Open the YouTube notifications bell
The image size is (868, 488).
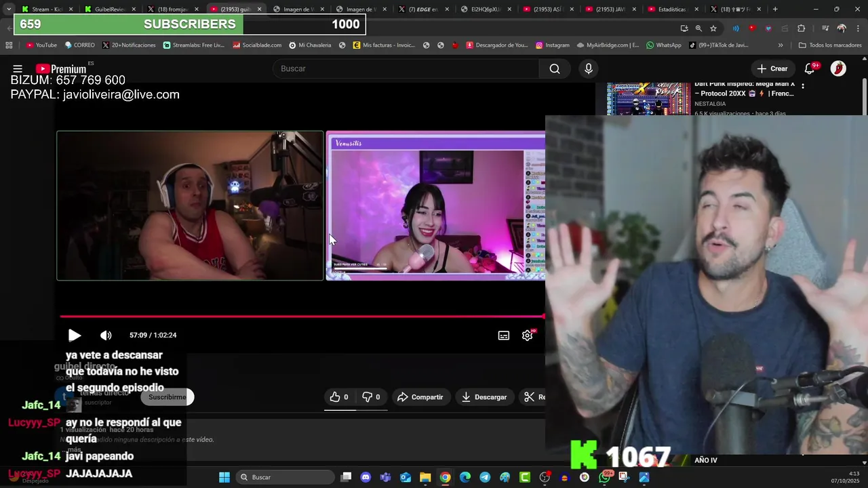(810, 68)
